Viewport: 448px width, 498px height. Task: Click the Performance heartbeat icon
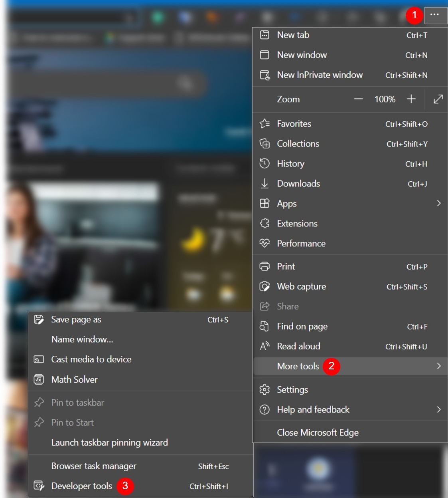point(264,243)
